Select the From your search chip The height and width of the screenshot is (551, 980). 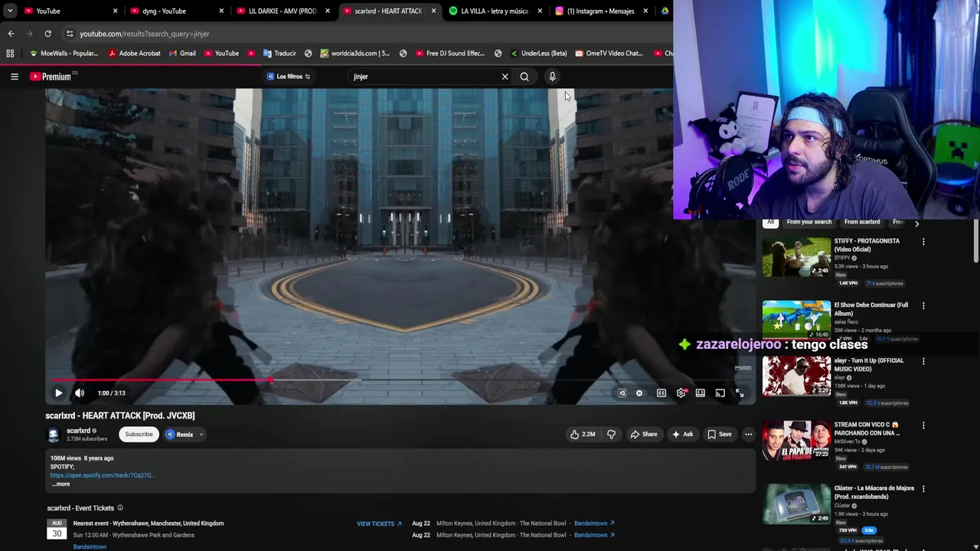(808, 223)
